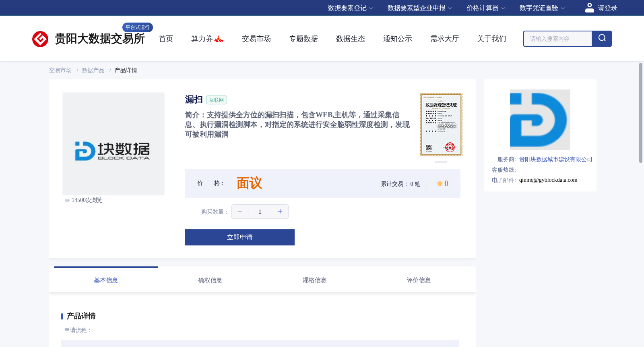Switch to the 规格信息 tab
The image size is (644, 347).
[x=314, y=280]
